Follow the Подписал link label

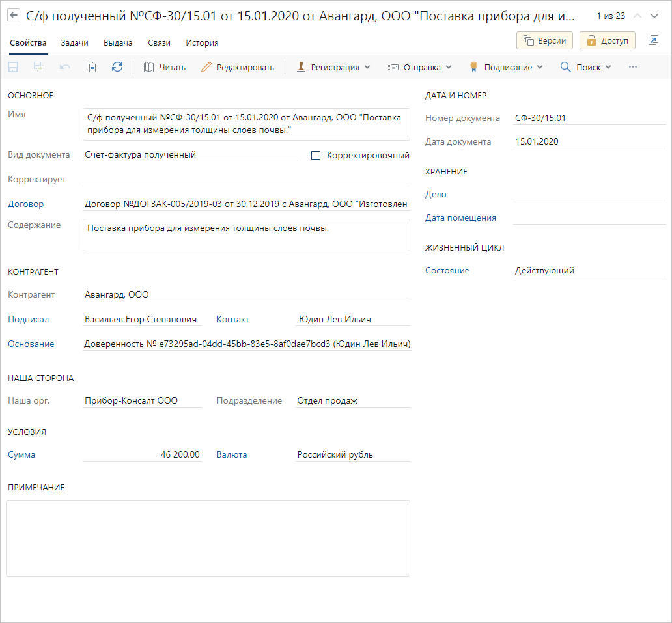28,319
